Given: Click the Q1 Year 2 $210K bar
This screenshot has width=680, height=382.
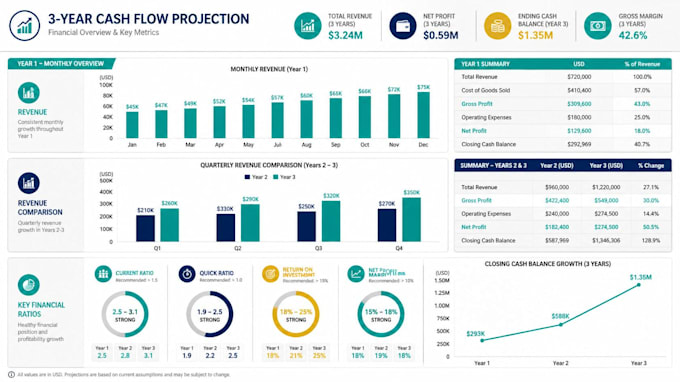Looking at the screenshot, I should point(145,229).
